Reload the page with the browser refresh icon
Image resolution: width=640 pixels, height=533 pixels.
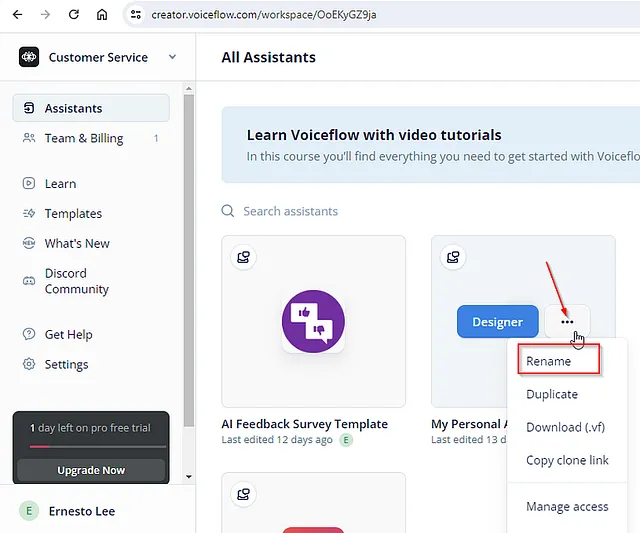(73, 15)
